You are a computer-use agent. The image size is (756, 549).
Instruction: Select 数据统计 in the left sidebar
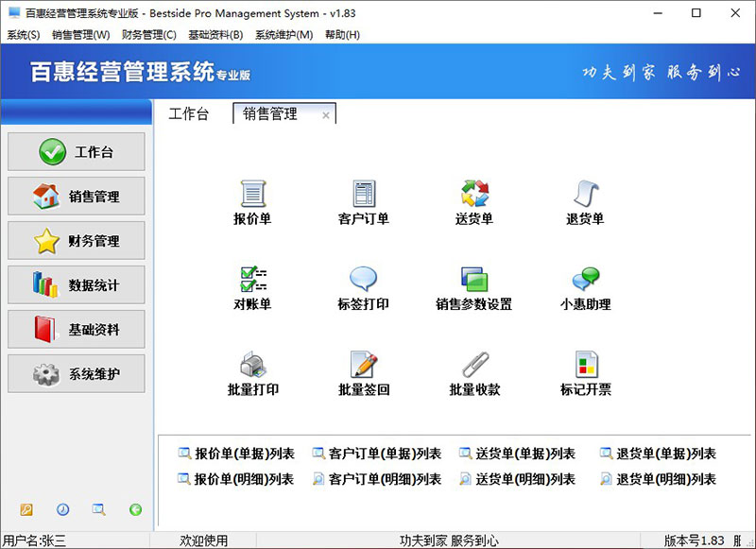click(x=77, y=284)
